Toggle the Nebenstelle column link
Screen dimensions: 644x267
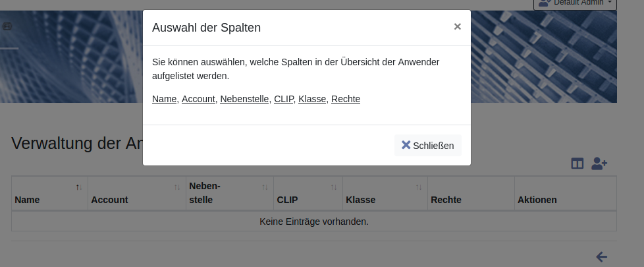pyautogui.click(x=244, y=99)
